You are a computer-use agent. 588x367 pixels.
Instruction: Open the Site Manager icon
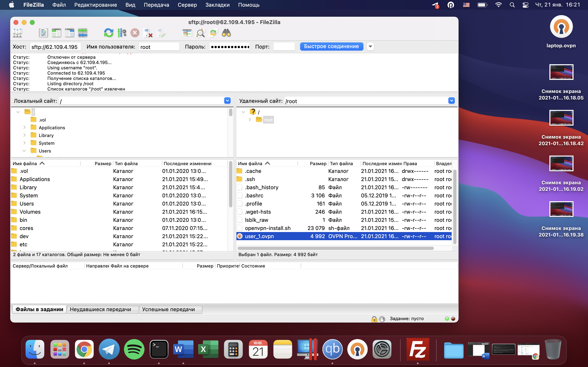(x=18, y=33)
